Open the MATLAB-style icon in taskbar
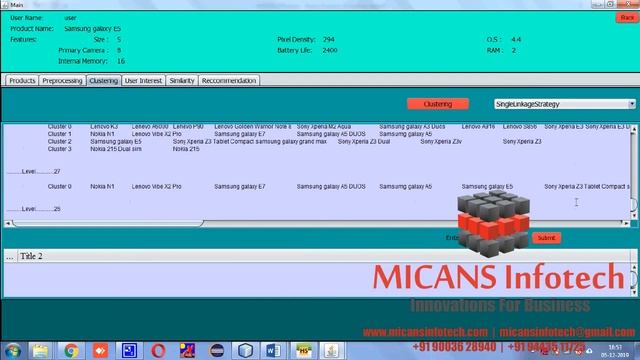 [x=187, y=351]
